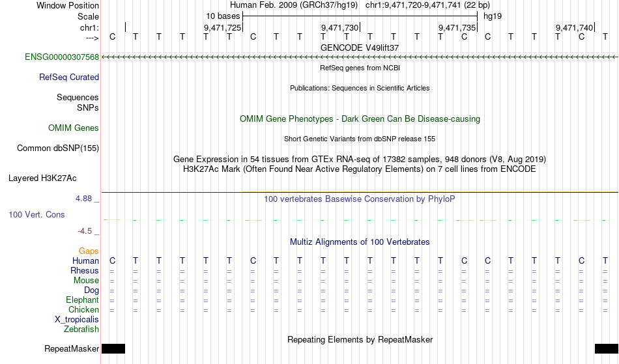Click the hg19 label beside the scale
Screen dimensions: 619x364
[x=493, y=16]
